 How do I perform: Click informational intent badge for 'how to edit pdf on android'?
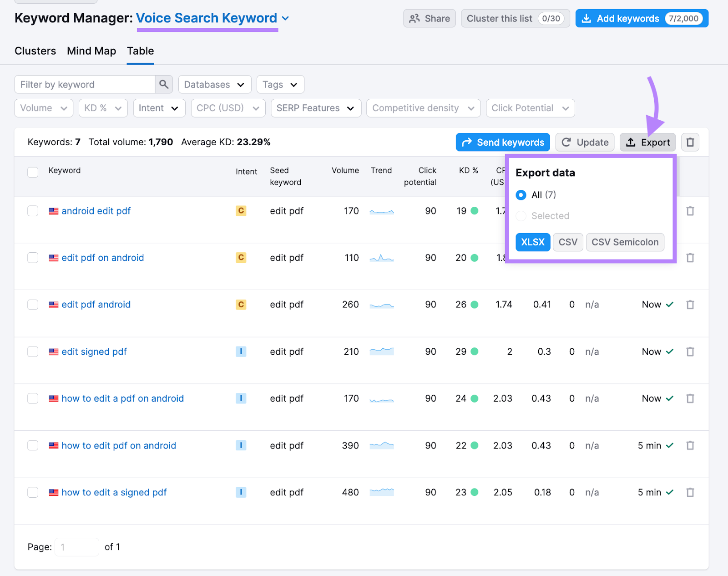(x=241, y=445)
